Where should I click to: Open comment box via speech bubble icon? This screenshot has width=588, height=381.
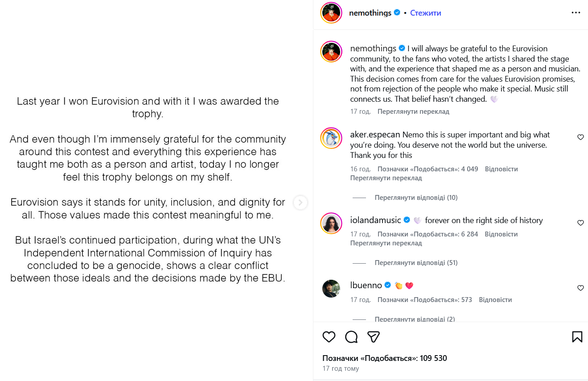(351, 337)
